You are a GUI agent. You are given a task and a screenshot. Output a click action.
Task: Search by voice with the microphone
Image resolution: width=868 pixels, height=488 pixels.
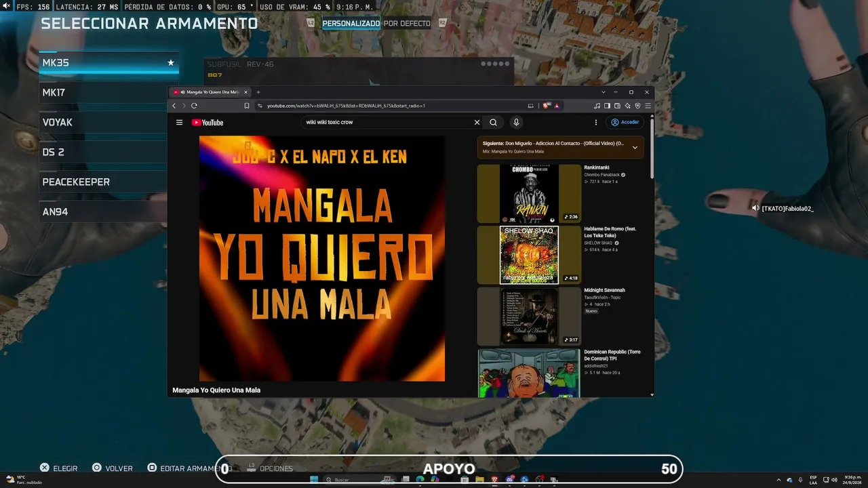pyautogui.click(x=516, y=123)
